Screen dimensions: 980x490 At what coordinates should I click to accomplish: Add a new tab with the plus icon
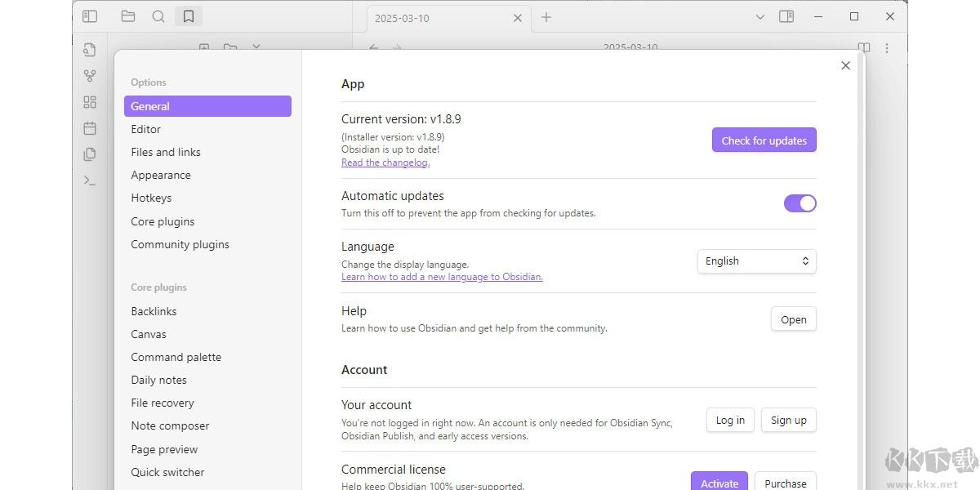click(x=546, y=17)
